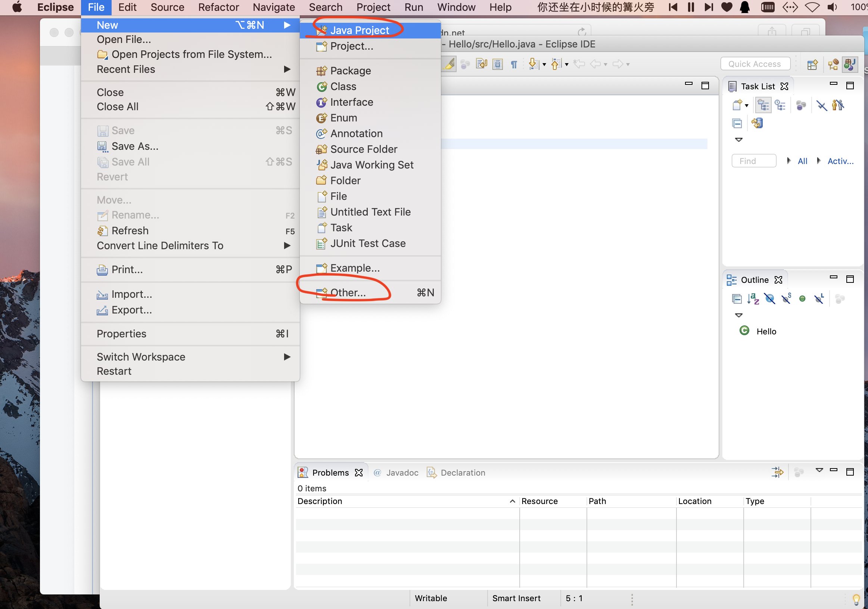Restart Eclipse from File menu
This screenshot has height=609, width=868.
190,371
